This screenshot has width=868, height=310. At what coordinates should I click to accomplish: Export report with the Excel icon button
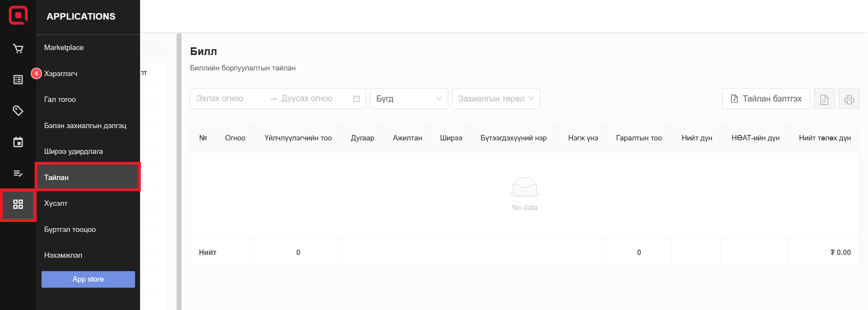[824, 99]
